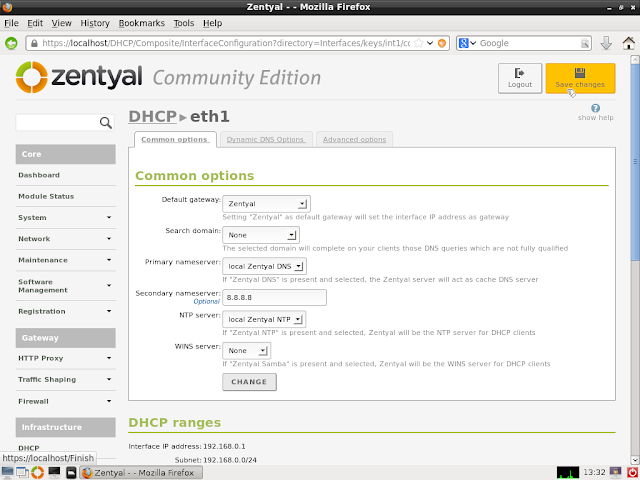Click the file manager icon in taskbar
Image resolution: width=640 pixels, height=480 pixels.
pyautogui.click(x=71, y=473)
